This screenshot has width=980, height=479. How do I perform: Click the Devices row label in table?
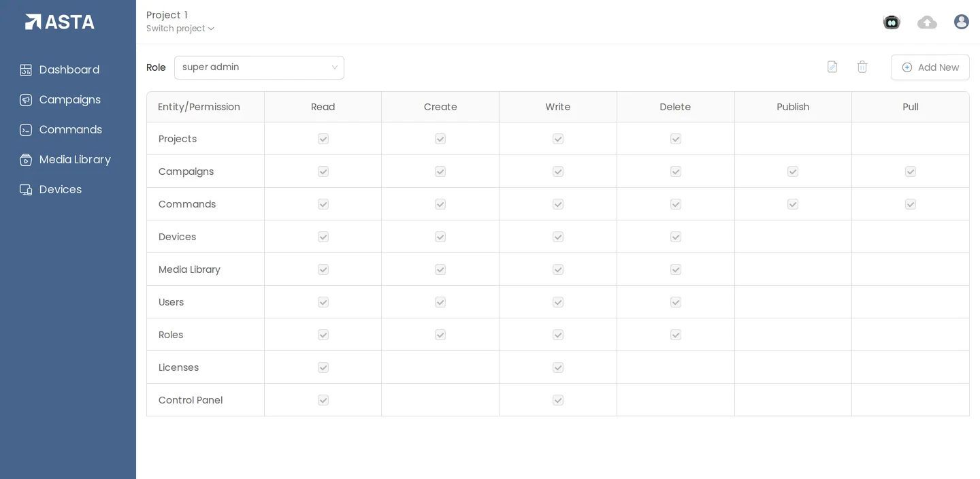pyautogui.click(x=177, y=237)
